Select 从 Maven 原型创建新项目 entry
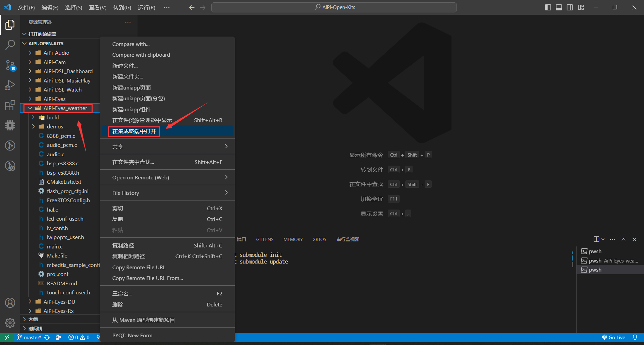This screenshot has height=345, width=644. pyautogui.click(x=167, y=320)
